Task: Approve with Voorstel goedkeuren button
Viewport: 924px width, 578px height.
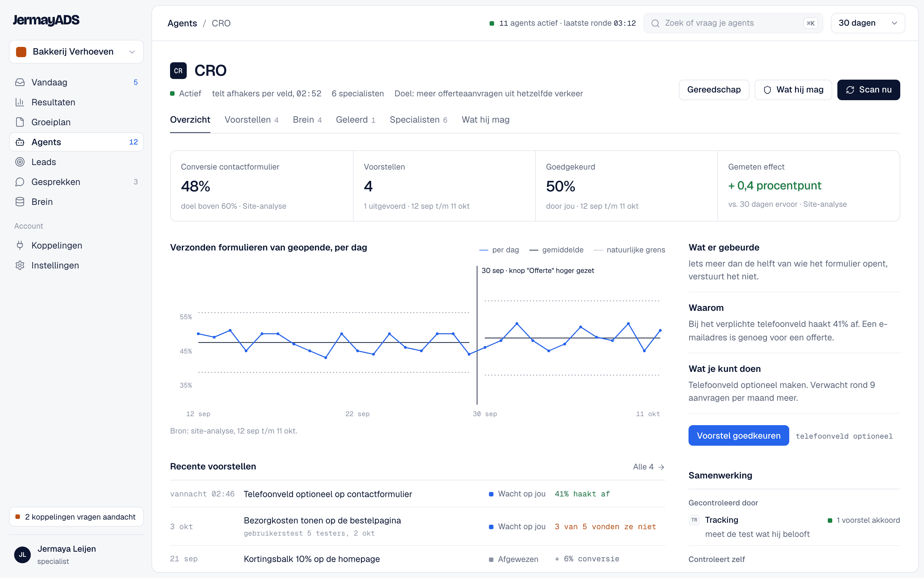Action: (739, 435)
